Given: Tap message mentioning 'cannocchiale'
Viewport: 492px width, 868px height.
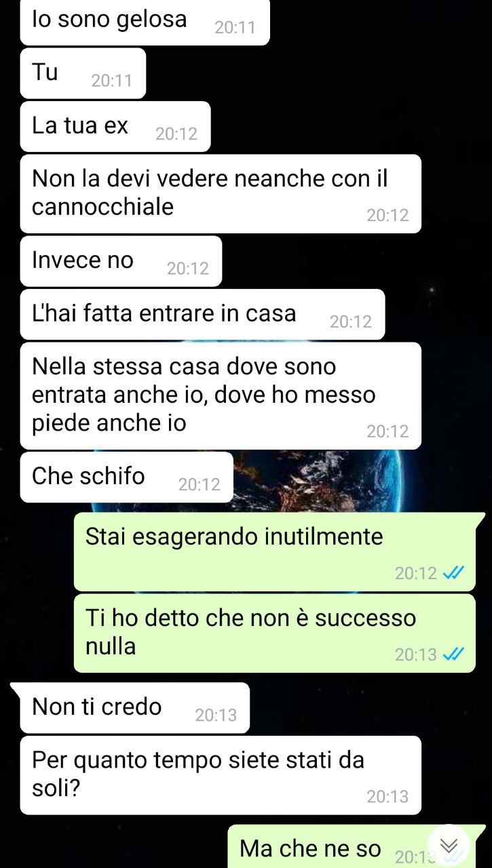Looking at the screenshot, I should (x=221, y=194).
